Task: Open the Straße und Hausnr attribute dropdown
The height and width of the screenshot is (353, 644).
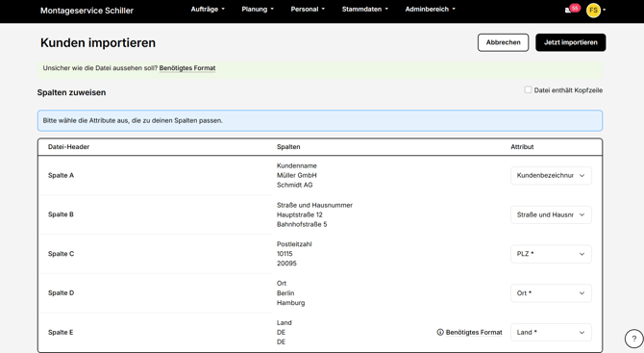Action: pyautogui.click(x=551, y=214)
